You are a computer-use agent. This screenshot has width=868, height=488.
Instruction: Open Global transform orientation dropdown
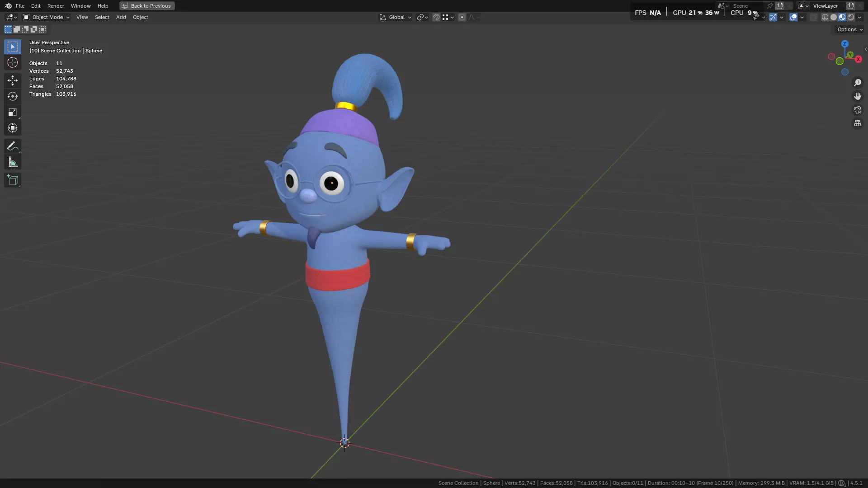(x=395, y=17)
